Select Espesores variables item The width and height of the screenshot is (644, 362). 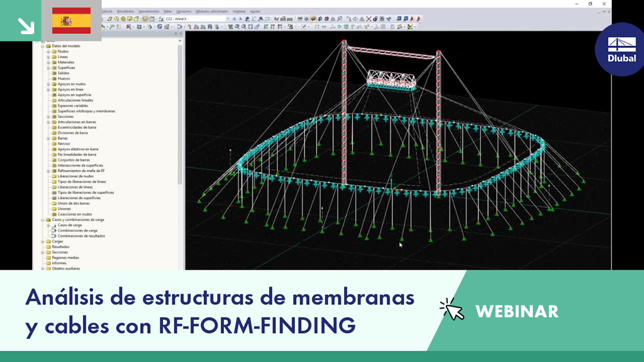click(x=73, y=106)
